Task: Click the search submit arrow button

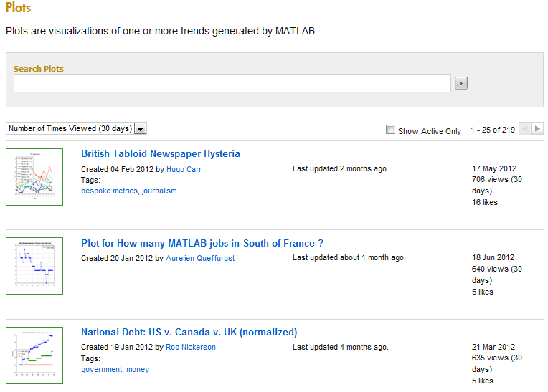Action: click(461, 83)
